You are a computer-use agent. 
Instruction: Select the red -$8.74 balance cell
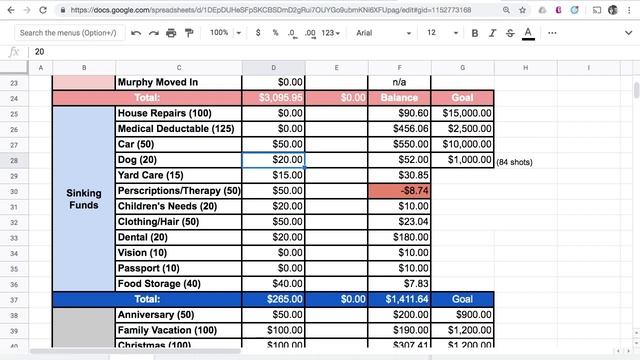click(x=399, y=191)
